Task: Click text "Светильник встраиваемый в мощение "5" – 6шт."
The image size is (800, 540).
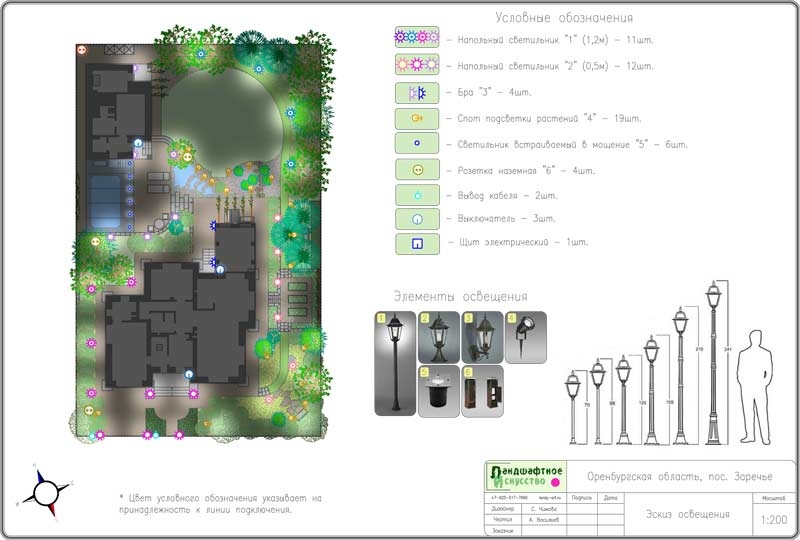Action: tap(572, 144)
